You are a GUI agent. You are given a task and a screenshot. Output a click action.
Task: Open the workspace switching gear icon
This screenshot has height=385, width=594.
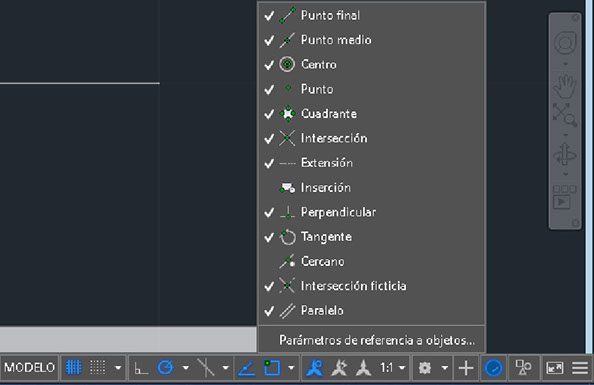point(425,368)
